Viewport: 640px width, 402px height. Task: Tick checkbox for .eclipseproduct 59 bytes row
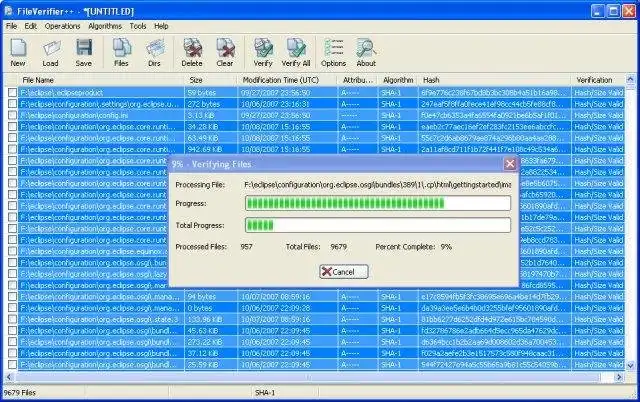pyautogui.click(x=13, y=93)
